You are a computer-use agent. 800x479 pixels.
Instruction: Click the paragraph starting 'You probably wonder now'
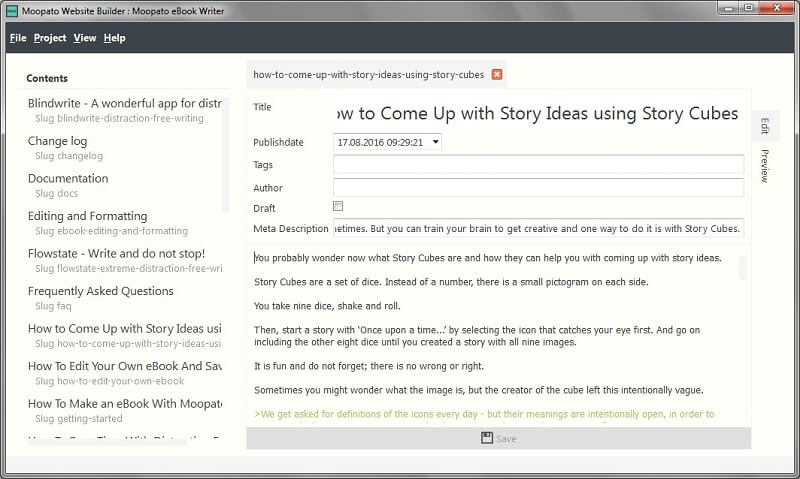tap(488, 258)
